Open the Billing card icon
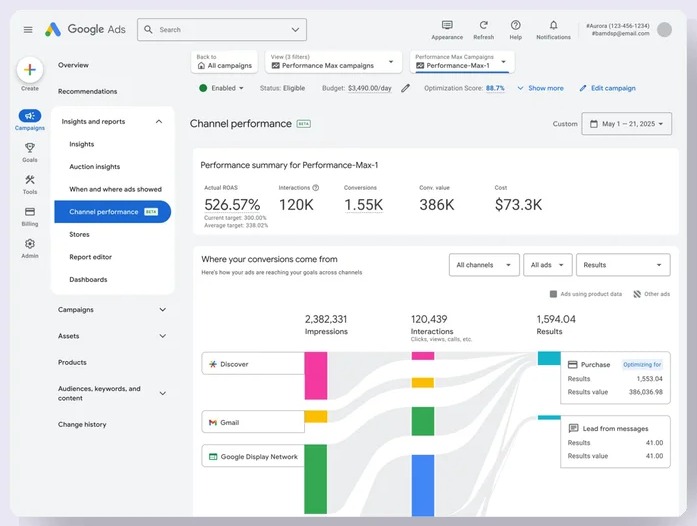The width and height of the screenshot is (697, 526). click(x=30, y=212)
